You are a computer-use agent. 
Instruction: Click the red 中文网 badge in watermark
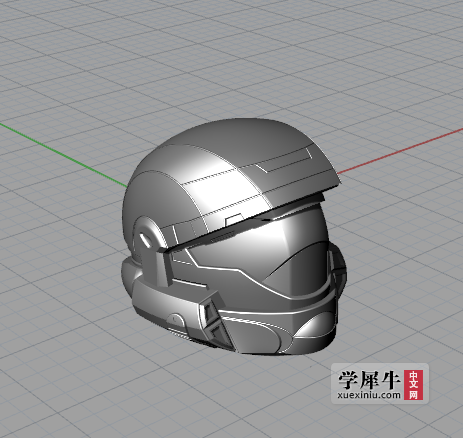pos(413,385)
